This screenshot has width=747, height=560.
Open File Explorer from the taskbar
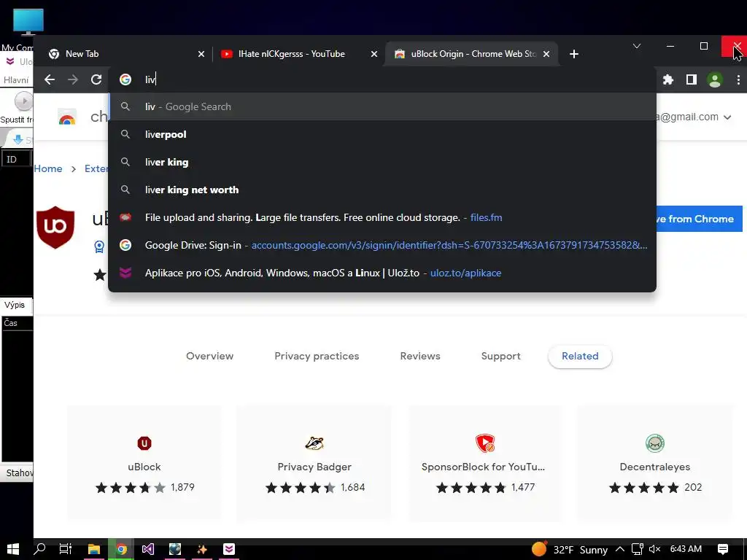(94, 549)
